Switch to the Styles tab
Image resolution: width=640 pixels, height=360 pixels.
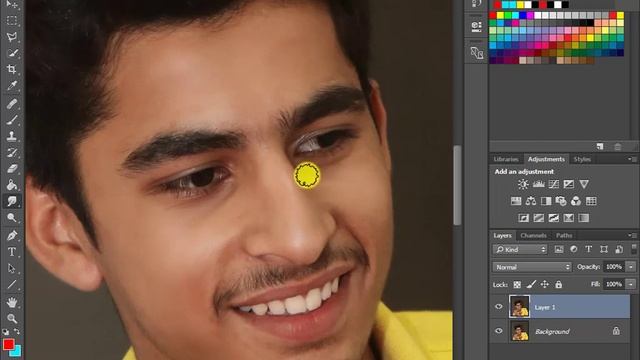coord(582,159)
